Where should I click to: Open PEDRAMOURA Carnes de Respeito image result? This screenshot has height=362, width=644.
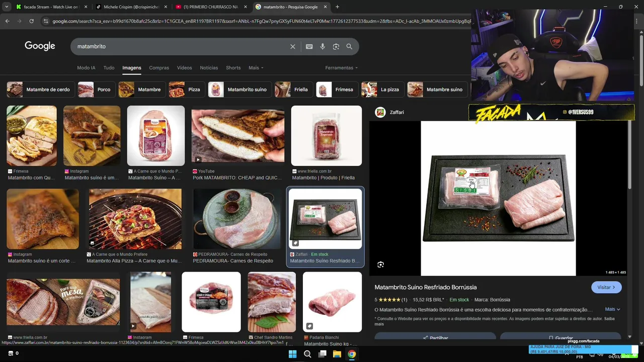click(237, 219)
